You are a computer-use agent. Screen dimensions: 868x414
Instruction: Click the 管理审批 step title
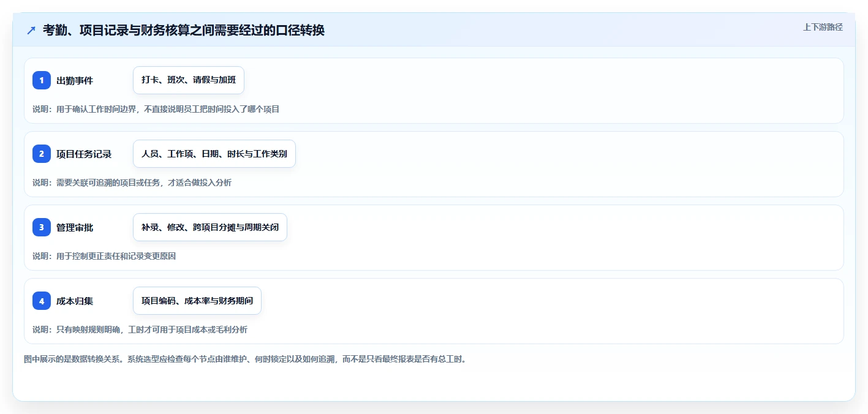75,228
